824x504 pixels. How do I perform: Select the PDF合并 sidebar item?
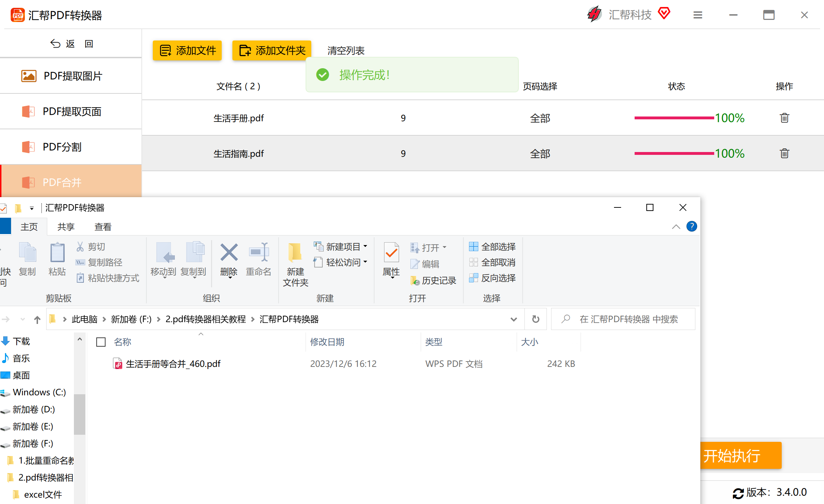pyautogui.click(x=71, y=181)
